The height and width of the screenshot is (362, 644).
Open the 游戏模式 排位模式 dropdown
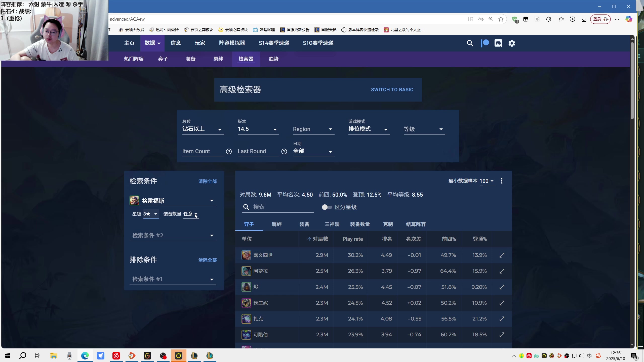[369, 129]
